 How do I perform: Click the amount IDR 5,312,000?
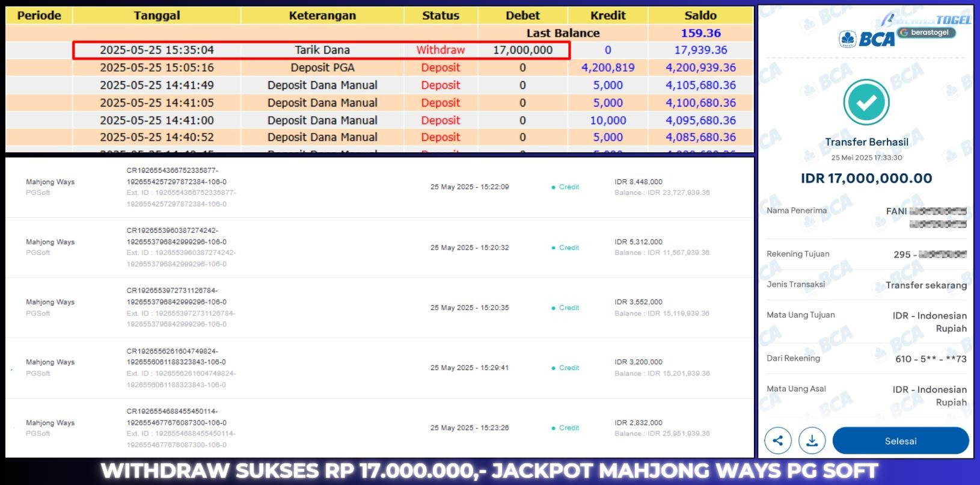[639, 242]
